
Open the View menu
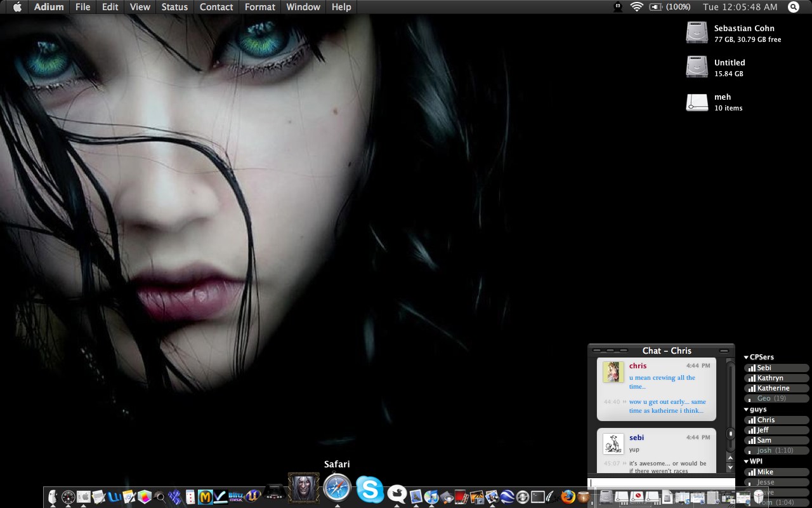[140, 7]
